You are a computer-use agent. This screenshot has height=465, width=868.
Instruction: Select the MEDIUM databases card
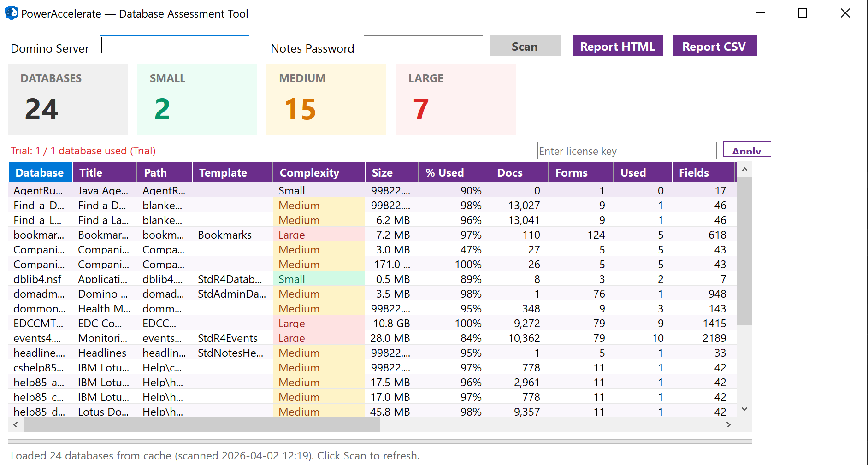[x=326, y=99]
